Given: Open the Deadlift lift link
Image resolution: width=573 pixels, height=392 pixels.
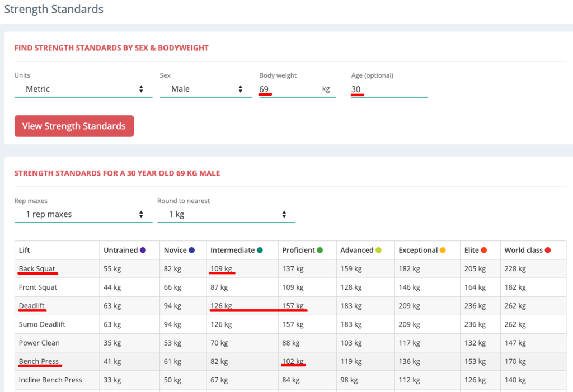Looking at the screenshot, I should 32,306.
